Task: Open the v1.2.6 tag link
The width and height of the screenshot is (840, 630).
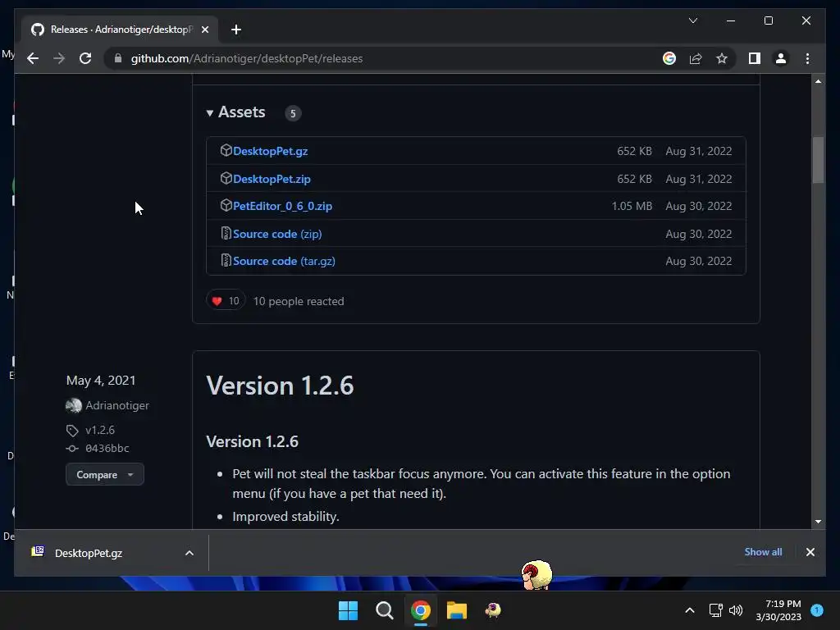Action: click(x=99, y=430)
